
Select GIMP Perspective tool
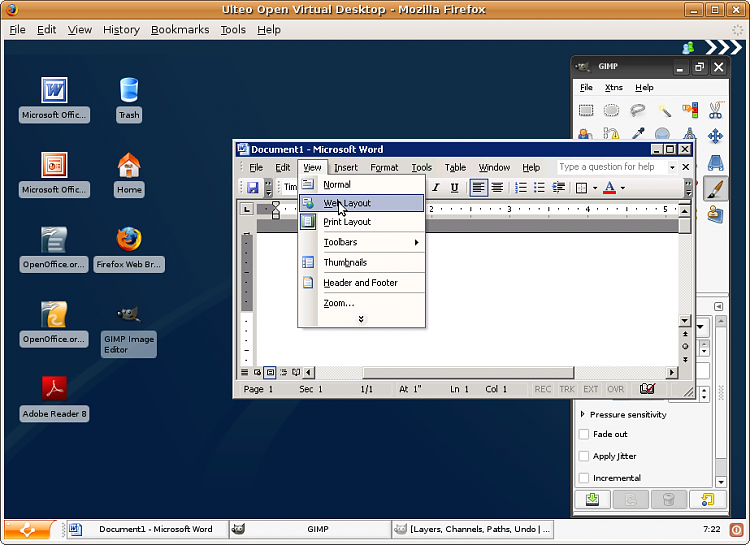tap(716, 163)
